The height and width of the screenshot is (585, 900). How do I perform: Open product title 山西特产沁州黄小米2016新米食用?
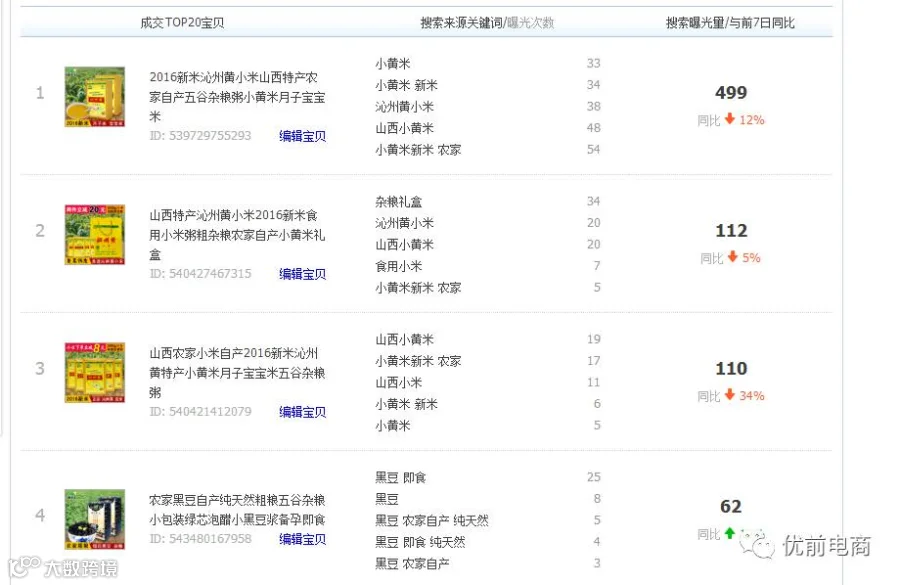(237, 234)
